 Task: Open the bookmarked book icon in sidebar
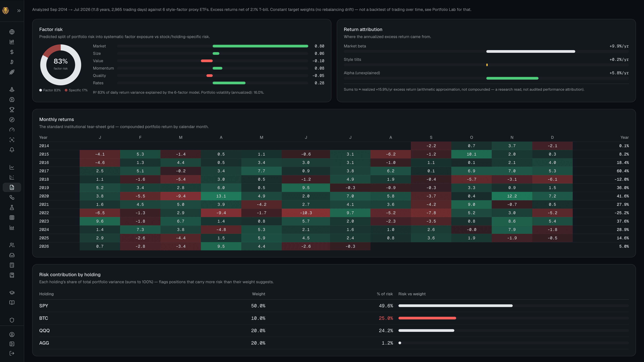coord(12,275)
